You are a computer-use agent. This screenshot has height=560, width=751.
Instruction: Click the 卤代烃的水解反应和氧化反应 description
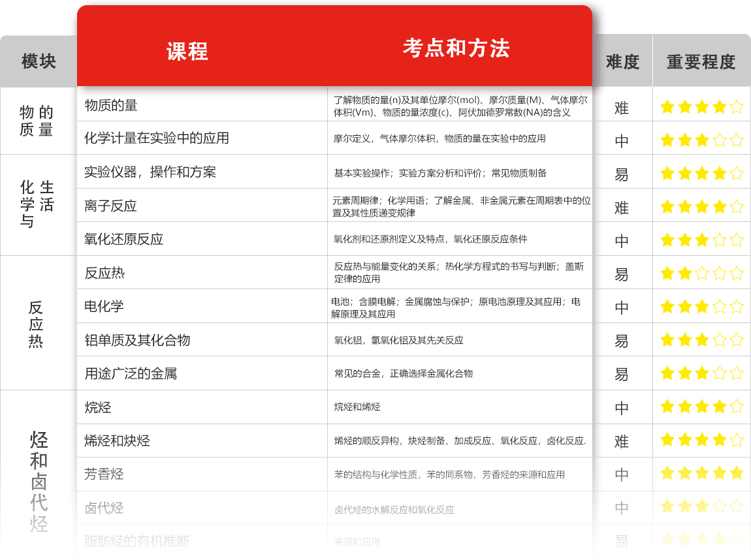point(394,510)
